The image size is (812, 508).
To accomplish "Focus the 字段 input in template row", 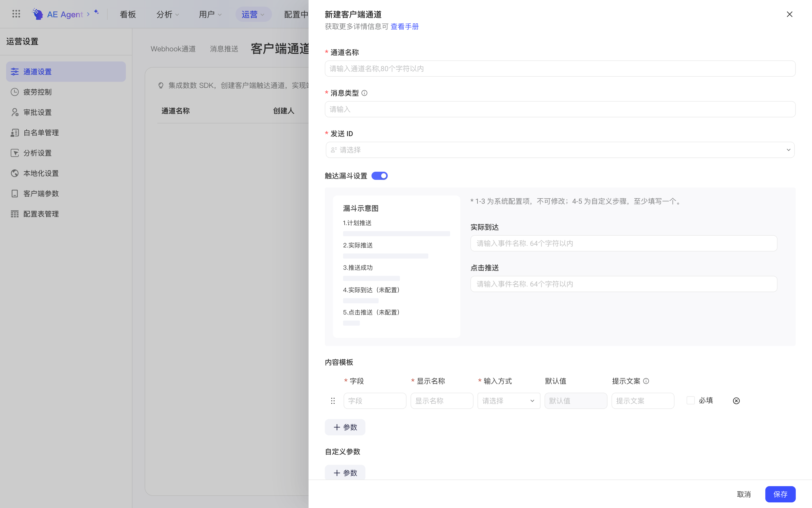I will [x=375, y=401].
